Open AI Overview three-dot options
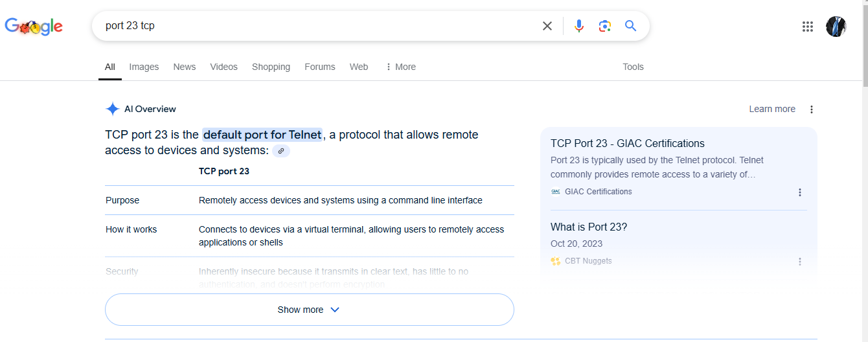This screenshot has height=342, width=868. click(x=812, y=109)
